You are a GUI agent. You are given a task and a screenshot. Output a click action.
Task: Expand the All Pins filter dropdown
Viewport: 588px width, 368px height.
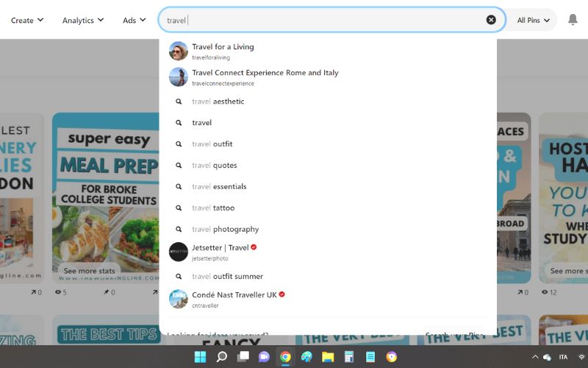click(x=534, y=21)
